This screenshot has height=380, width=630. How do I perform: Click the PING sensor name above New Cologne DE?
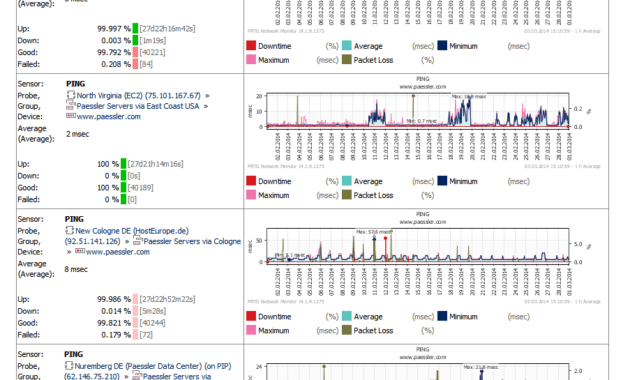pos(74,219)
